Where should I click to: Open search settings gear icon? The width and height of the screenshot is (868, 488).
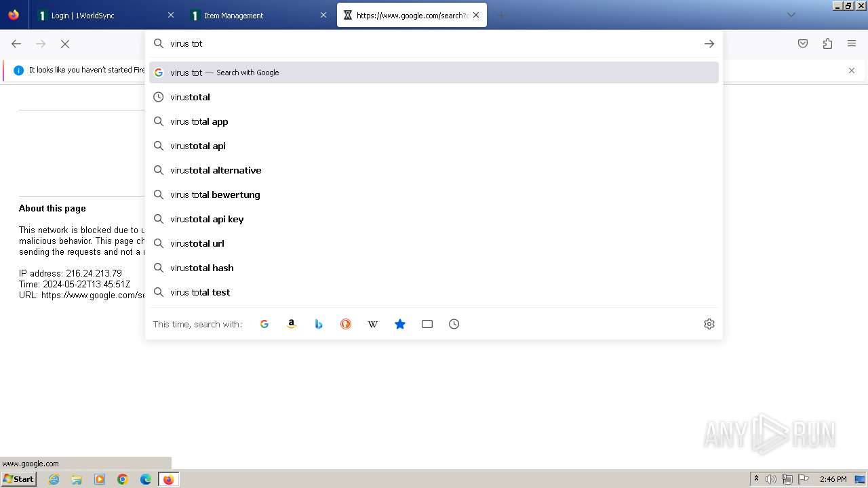coord(709,324)
